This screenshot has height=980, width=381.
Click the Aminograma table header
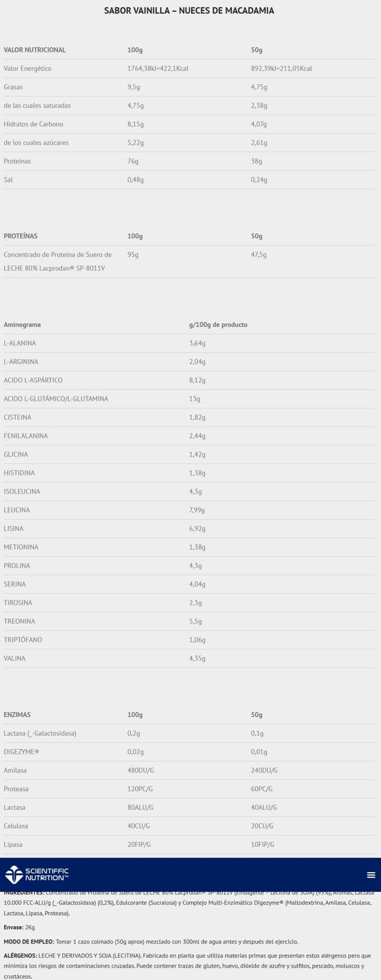tap(22, 325)
